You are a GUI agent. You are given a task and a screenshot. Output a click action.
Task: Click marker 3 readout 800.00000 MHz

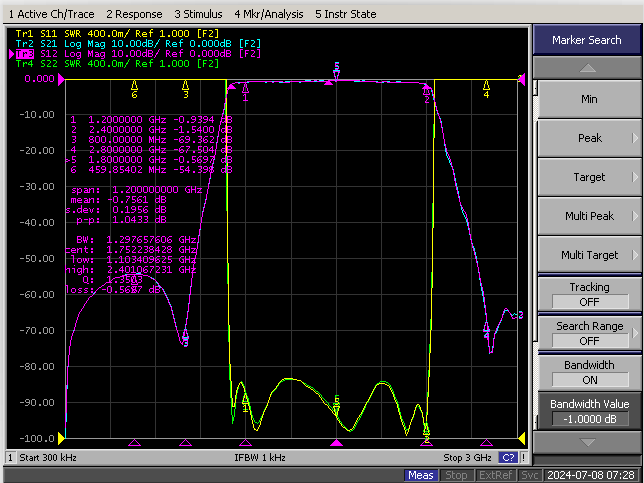pos(151,140)
